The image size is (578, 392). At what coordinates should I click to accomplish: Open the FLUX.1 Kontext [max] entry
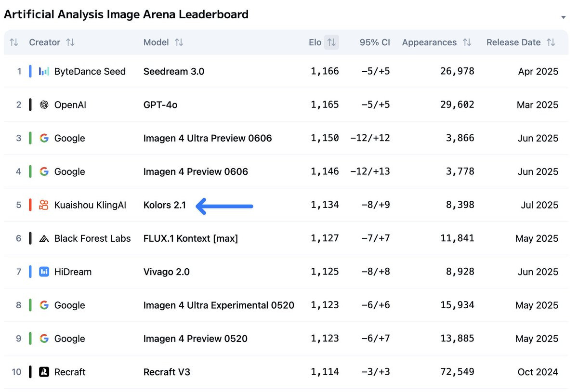pos(191,238)
